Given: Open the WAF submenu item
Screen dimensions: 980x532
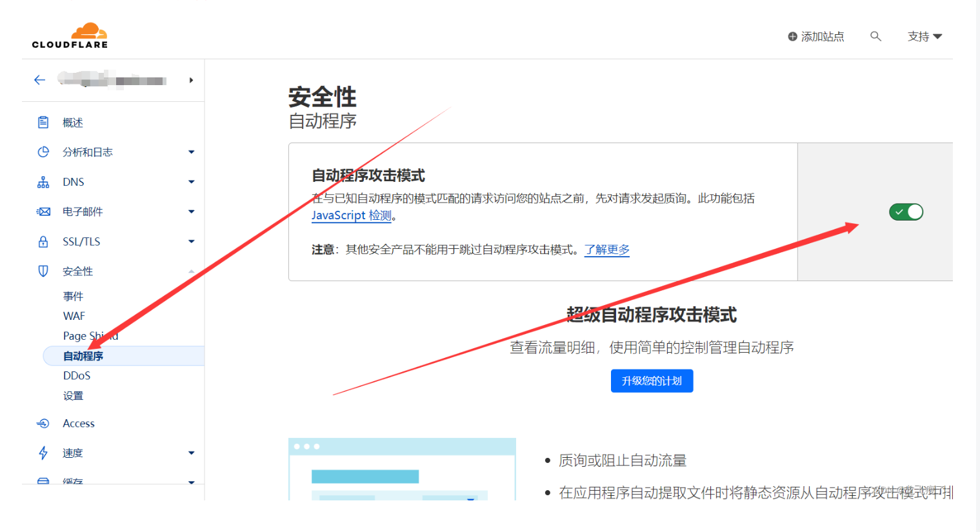Looking at the screenshot, I should tap(74, 316).
